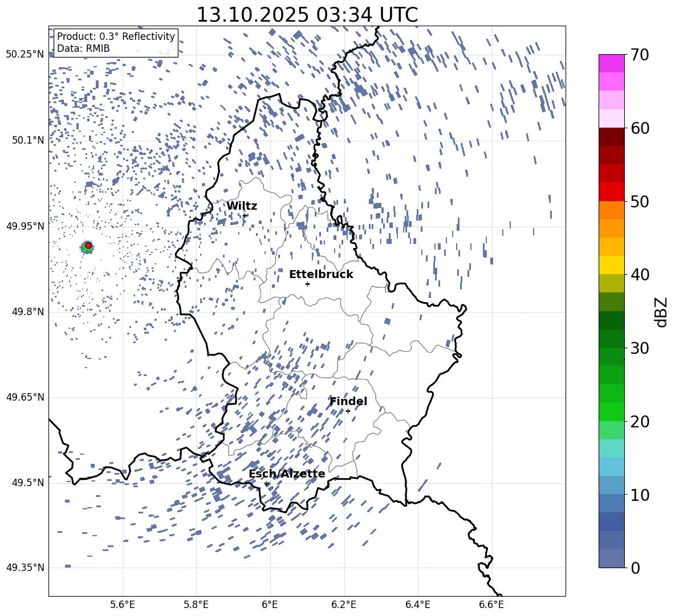
Task: Click the 30 tick label on colorbar
Action: point(640,348)
